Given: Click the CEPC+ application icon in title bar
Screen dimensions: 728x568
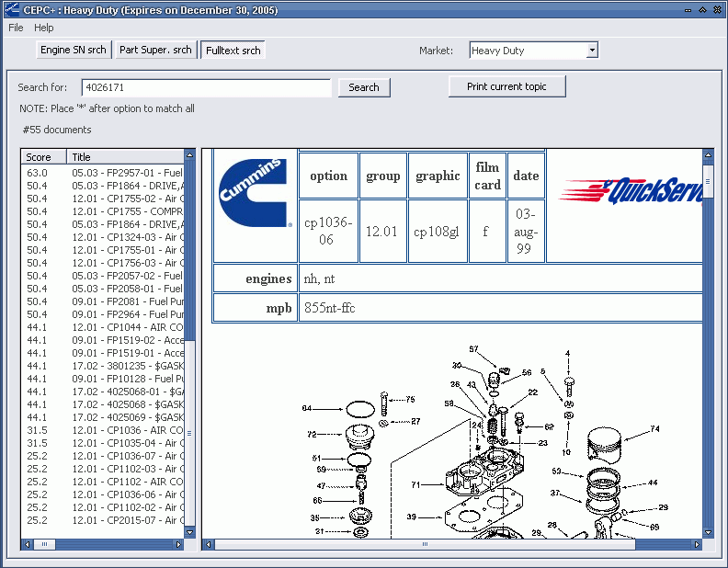Looking at the screenshot, I should [x=11, y=9].
